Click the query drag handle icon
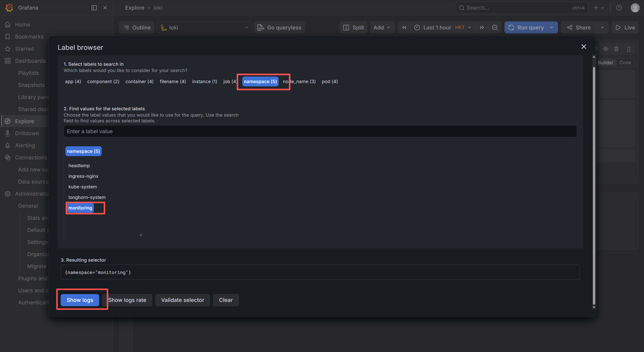The width and height of the screenshot is (644, 352). 629,49
